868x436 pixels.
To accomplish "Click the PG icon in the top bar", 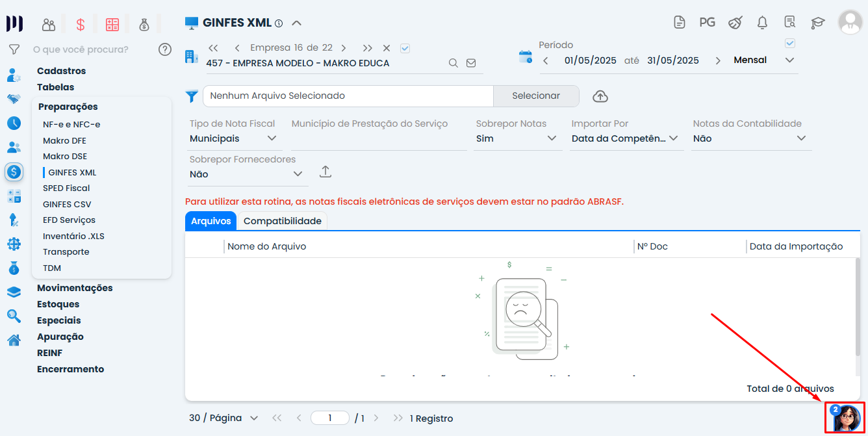I will click(x=708, y=21).
